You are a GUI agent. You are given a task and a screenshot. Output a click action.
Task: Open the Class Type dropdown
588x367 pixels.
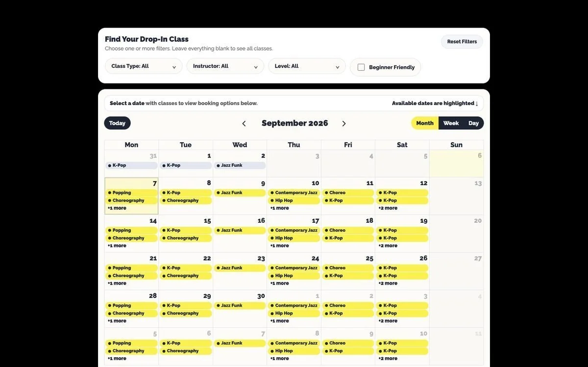tap(144, 66)
